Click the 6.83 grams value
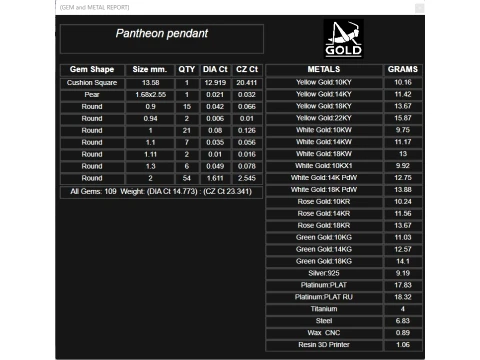 [x=403, y=321]
